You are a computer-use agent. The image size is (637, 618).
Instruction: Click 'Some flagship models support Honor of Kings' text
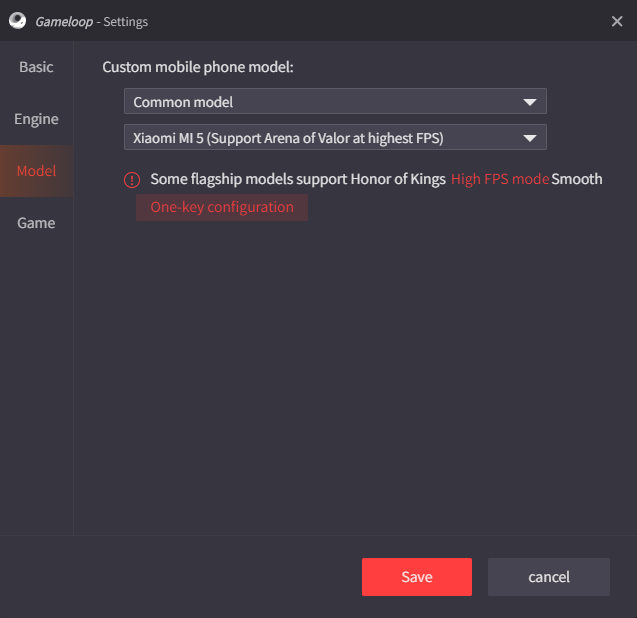point(298,179)
